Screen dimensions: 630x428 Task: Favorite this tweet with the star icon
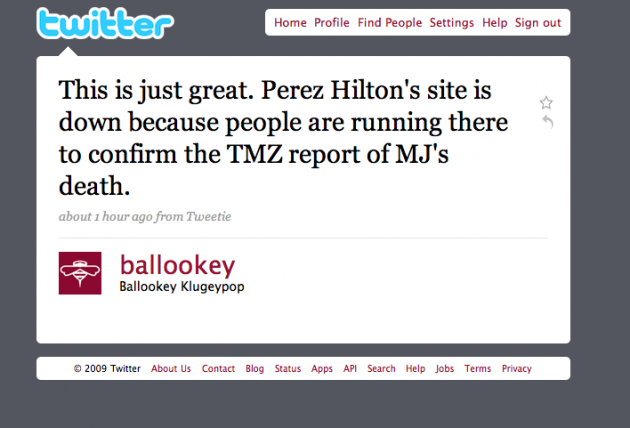[x=546, y=103]
